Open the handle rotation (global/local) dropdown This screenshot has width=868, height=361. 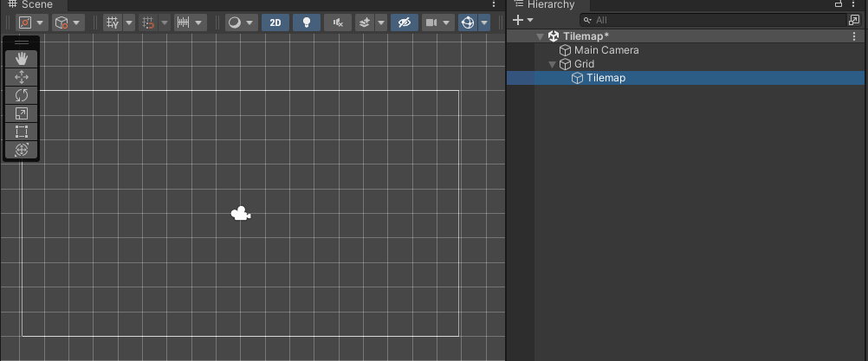coord(68,23)
